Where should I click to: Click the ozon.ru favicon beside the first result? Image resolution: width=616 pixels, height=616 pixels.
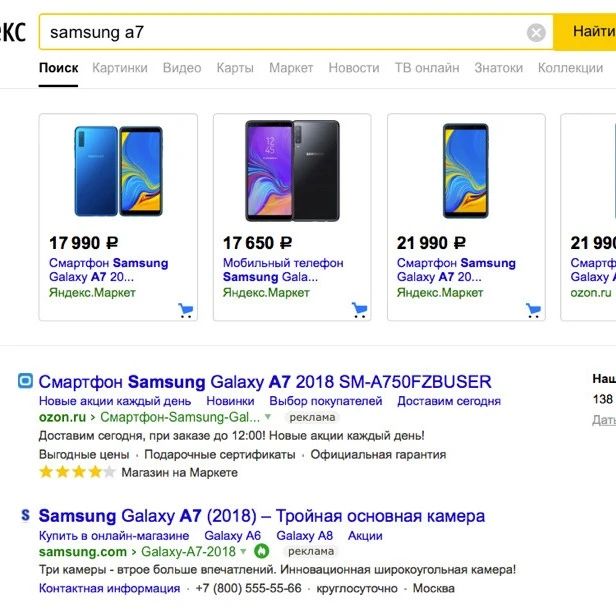click(26, 381)
